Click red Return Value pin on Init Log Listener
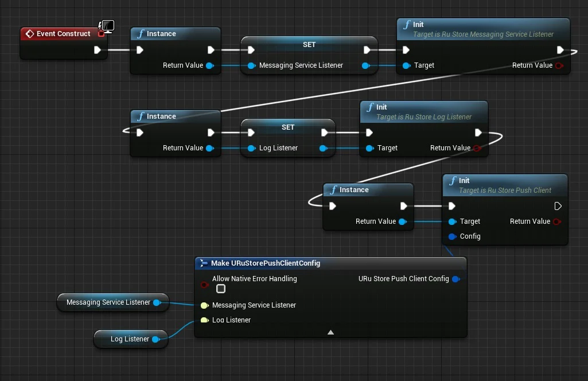 pos(477,148)
